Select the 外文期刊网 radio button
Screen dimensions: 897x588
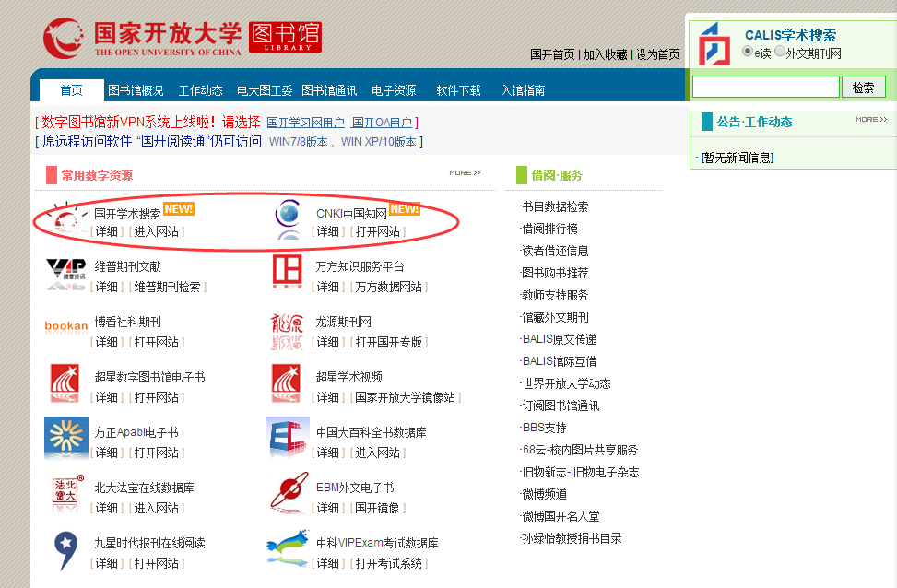tap(779, 52)
